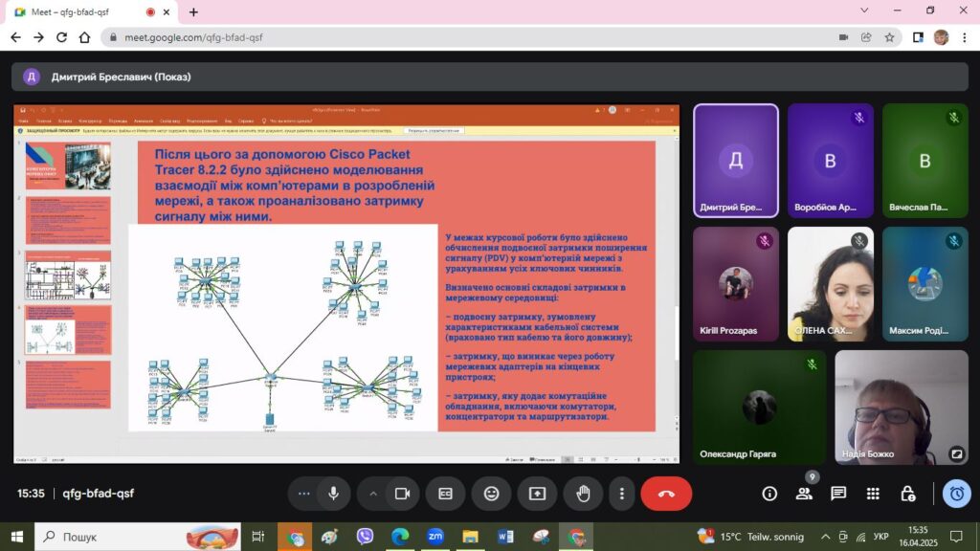This screenshot has height=551, width=980.
Task: Open Microsoft Edge from the taskbar
Action: point(400,537)
